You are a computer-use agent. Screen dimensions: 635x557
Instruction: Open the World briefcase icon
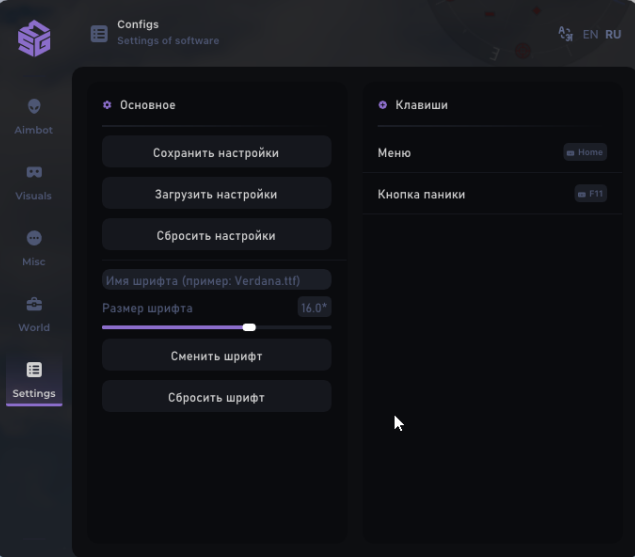(x=34, y=304)
